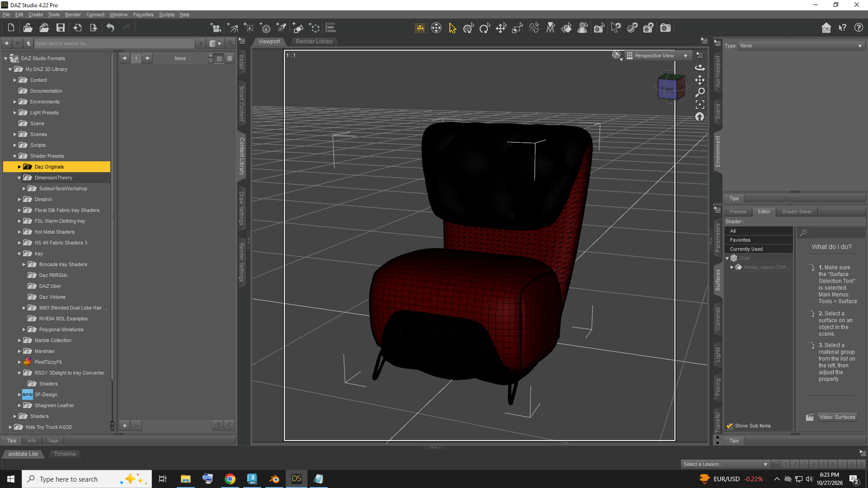Image resolution: width=868 pixels, height=488 pixels.
Task: Collapse the Shader Presets folder
Action: (15, 156)
